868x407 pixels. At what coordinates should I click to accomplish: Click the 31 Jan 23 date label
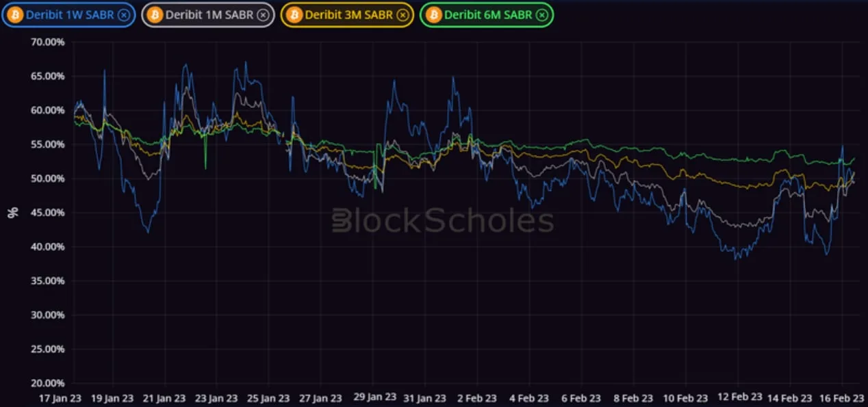point(424,398)
